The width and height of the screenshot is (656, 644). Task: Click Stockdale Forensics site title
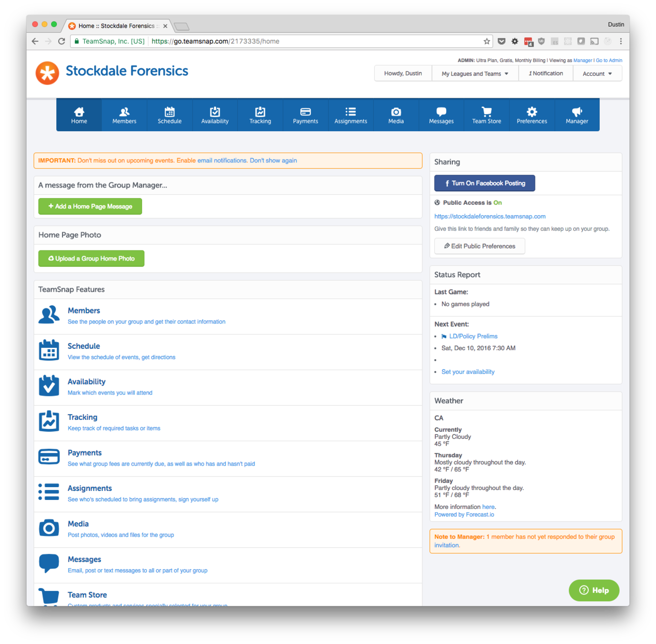127,71
